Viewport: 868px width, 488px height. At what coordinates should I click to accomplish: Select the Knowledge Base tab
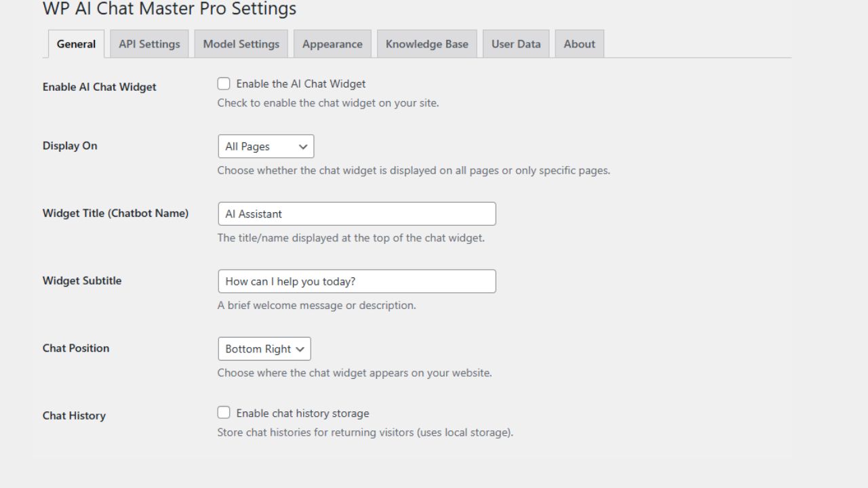click(x=427, y=44)
